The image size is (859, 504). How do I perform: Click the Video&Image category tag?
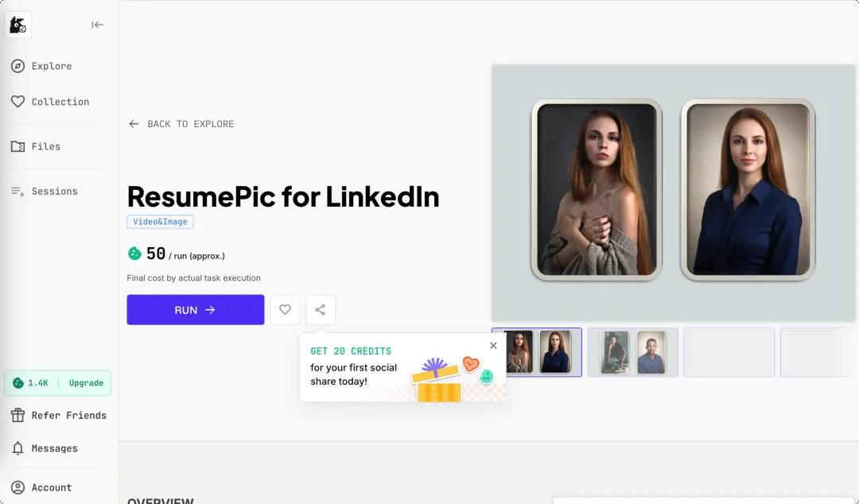(160, 222)
